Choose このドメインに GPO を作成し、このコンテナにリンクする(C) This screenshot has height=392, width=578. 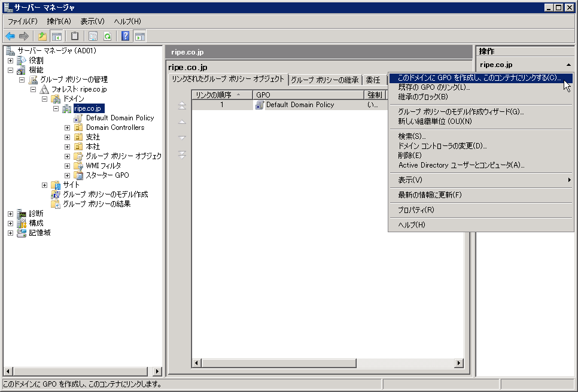[480, 78]
